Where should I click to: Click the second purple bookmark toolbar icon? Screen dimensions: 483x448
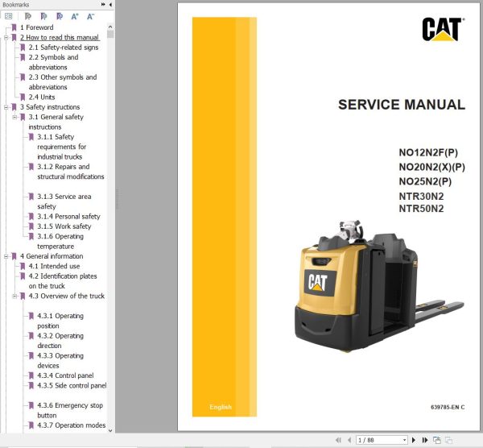[x=43, y=16]
